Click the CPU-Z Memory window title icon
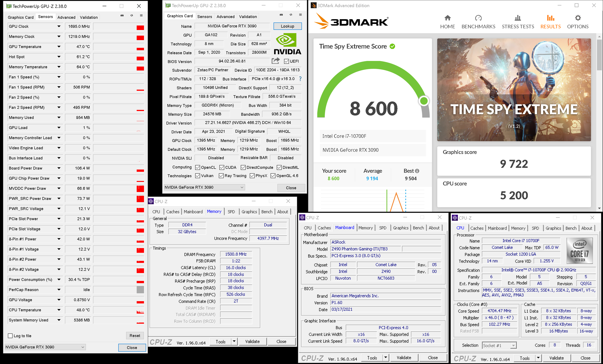 pyautogui.click(x=151, y=201)
